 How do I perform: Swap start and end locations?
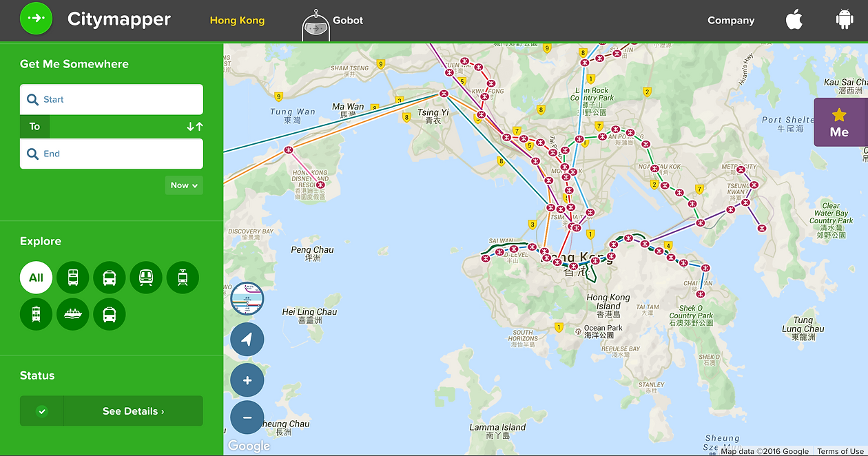point(195,127)
